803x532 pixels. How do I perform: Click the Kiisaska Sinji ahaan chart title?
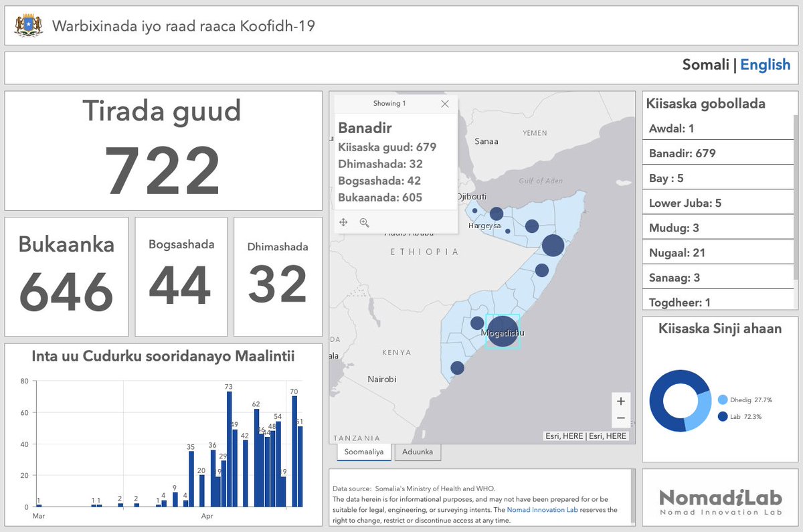pyautogui.click(x=720, y=329)
